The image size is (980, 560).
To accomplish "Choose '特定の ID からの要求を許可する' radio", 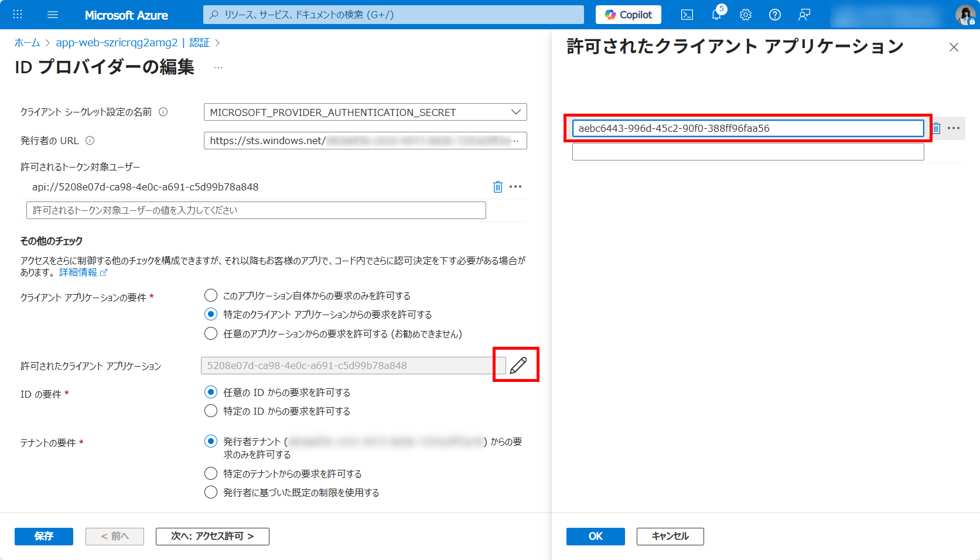I will [x=211, y=411].
